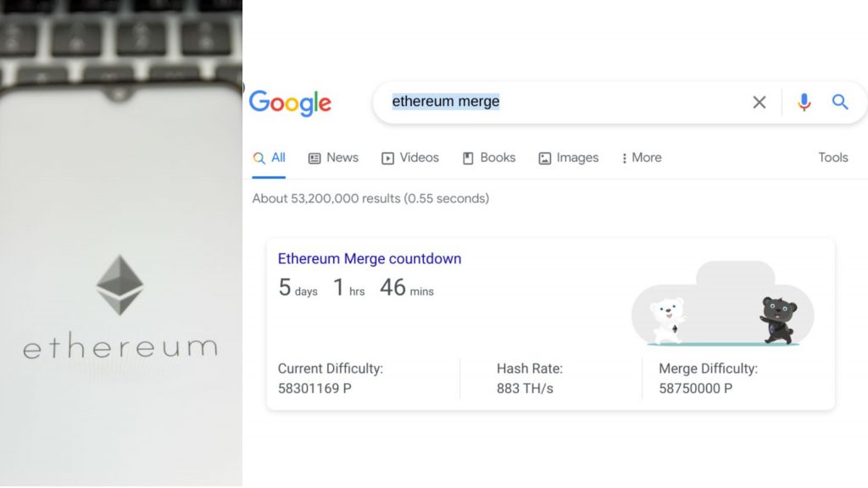Viewport: 868px width, 488px height.
Task: Click the blue search magnifier icon
Action: [840, 103]
